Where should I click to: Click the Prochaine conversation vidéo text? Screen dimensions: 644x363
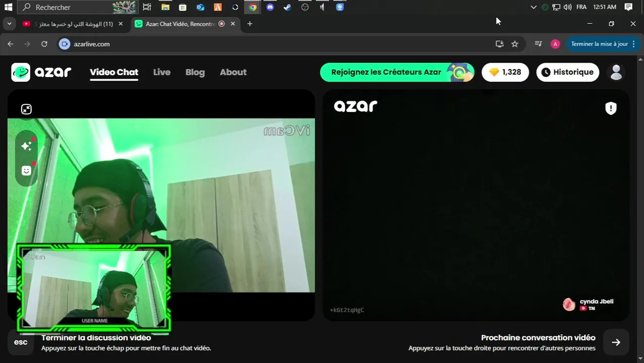point(538,338)
